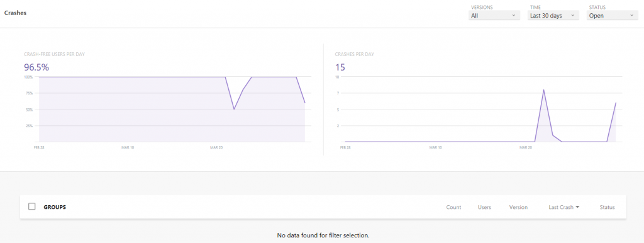Click the GROUPS header label
Image resolution: width=644 pixels, height=243 pixels.
[55, 207]
